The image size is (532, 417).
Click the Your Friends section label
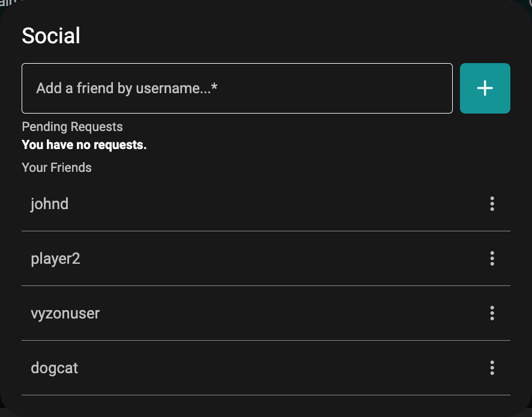(56, 168)
